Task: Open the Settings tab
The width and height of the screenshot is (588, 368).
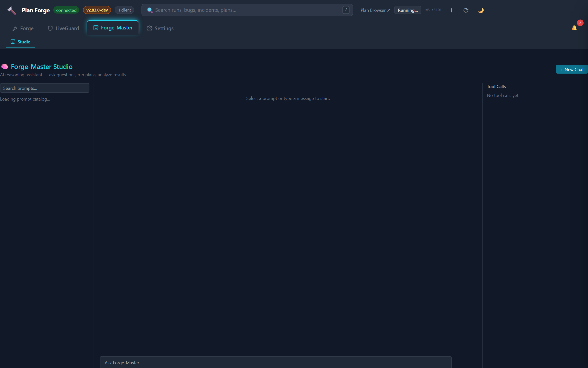Action: tap(160, 28)
